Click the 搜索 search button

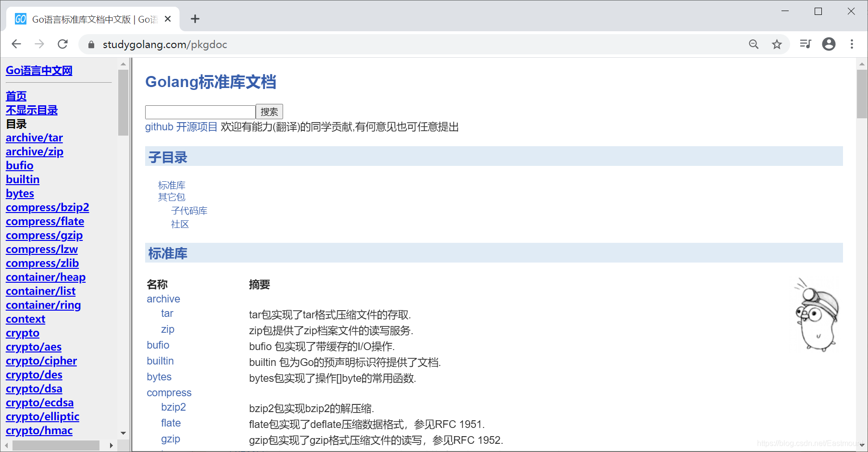point(269,112)
